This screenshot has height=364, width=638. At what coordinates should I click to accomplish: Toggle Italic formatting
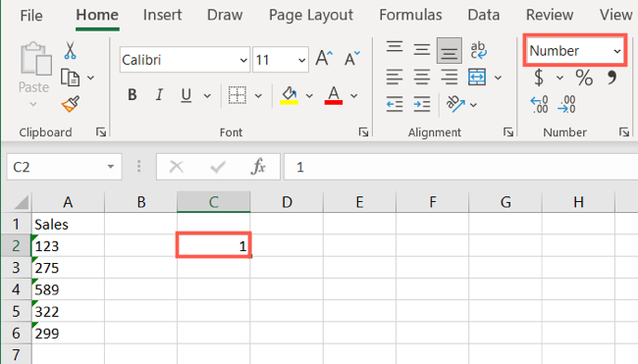[x=159, y=95]
